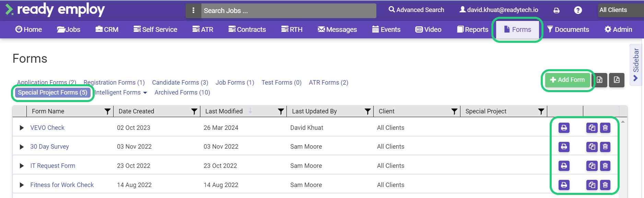644x198 pixels.
Task: Open the Events menu
Action: click(x=386, y=29)
